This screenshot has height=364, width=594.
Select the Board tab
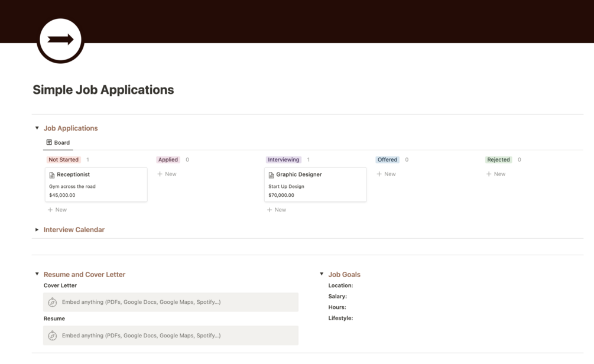[58, 142]
